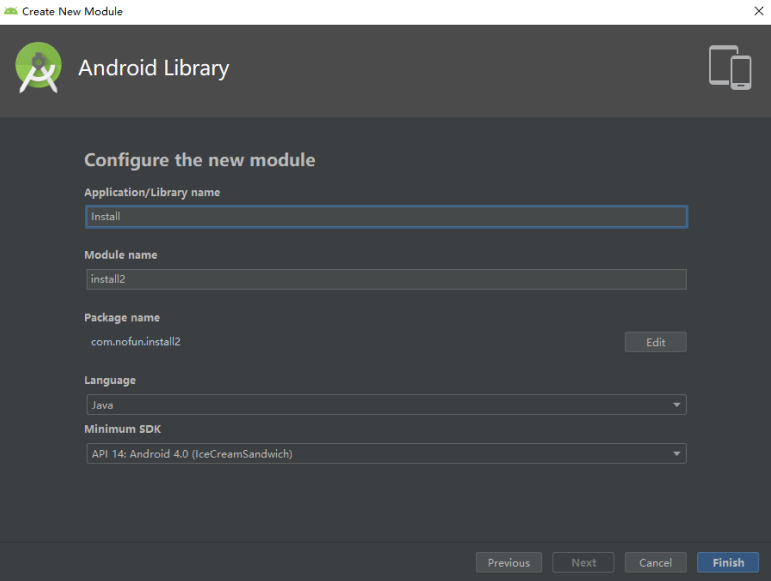This screenshot has width=771, height=581.
Task: Open the Minimum SDK combo box
Action: pos(386,454)
